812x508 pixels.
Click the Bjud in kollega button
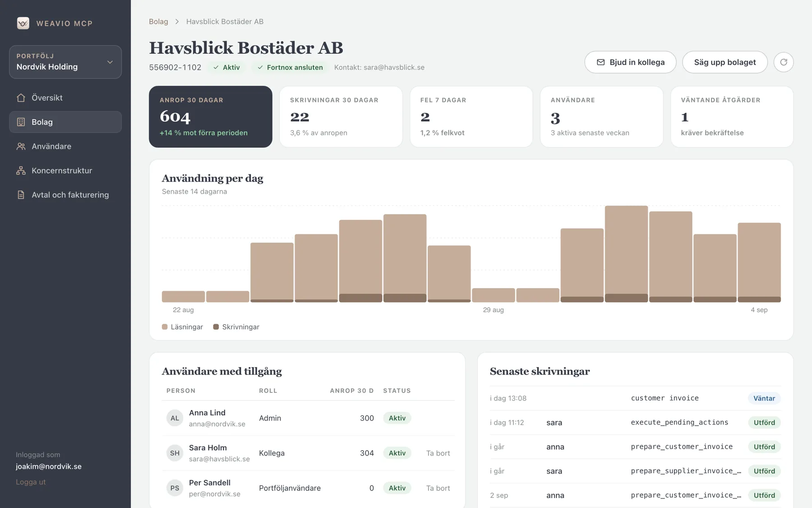(630, 62)
